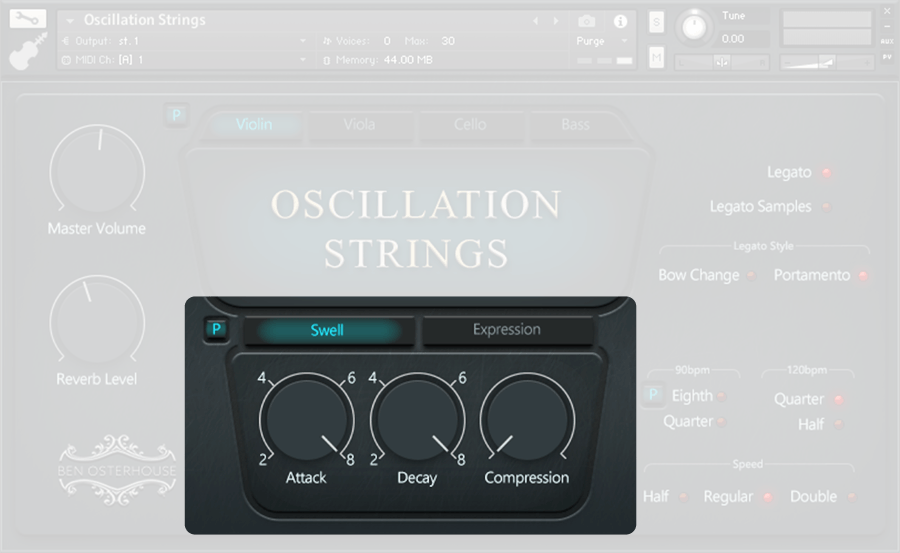Click the Ben Osterhouse logo
The height and width of the screenshot is (553, 900).
118,470
